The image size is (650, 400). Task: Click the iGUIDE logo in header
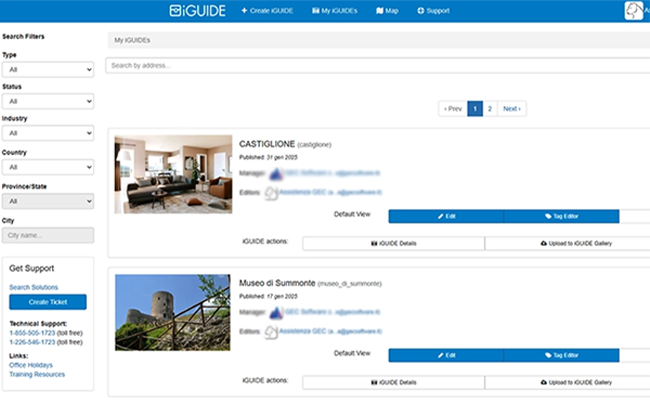(197, 11)
